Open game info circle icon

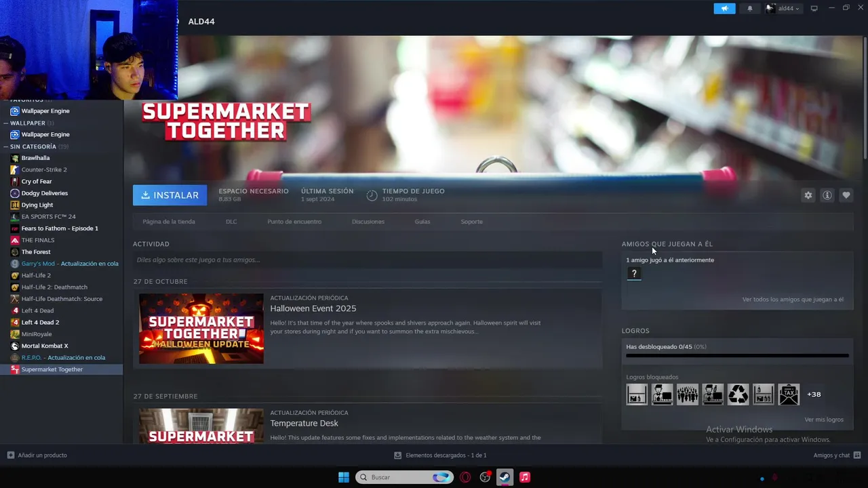point(827,195)
